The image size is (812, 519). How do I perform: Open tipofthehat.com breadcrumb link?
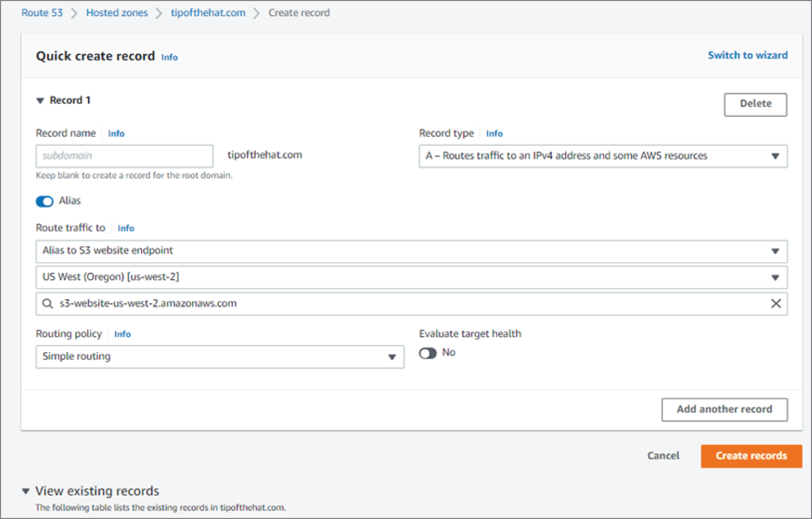(208, 13)
